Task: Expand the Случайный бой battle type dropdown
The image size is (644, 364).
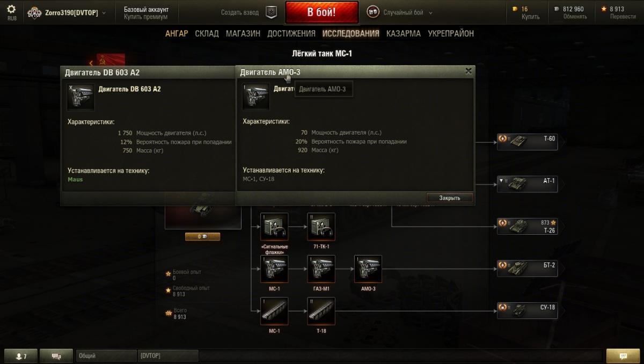Action: click(400, 12)
